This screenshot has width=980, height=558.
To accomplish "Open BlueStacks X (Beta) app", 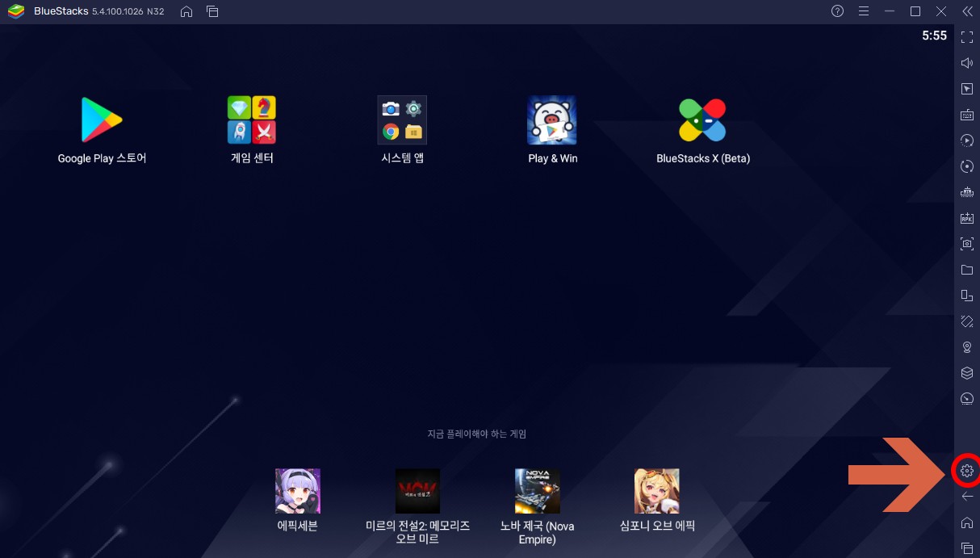I will pos(702,120).
